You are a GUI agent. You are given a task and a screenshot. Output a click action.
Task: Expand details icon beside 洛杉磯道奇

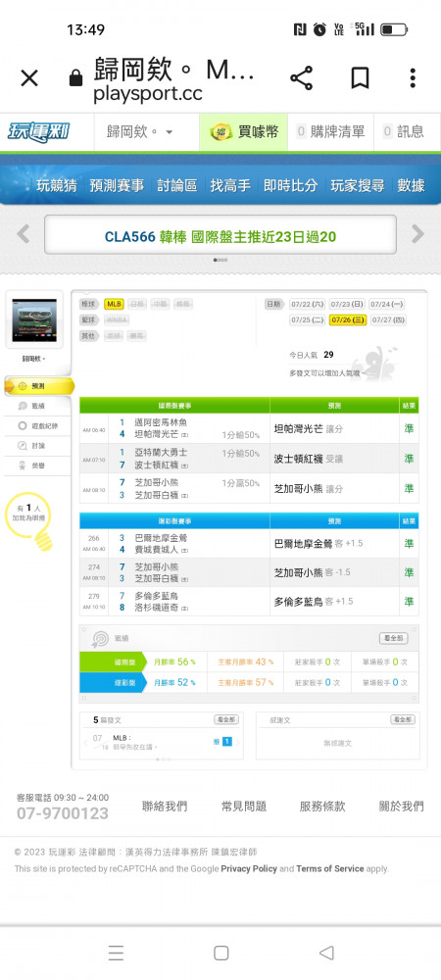point(185,609)
